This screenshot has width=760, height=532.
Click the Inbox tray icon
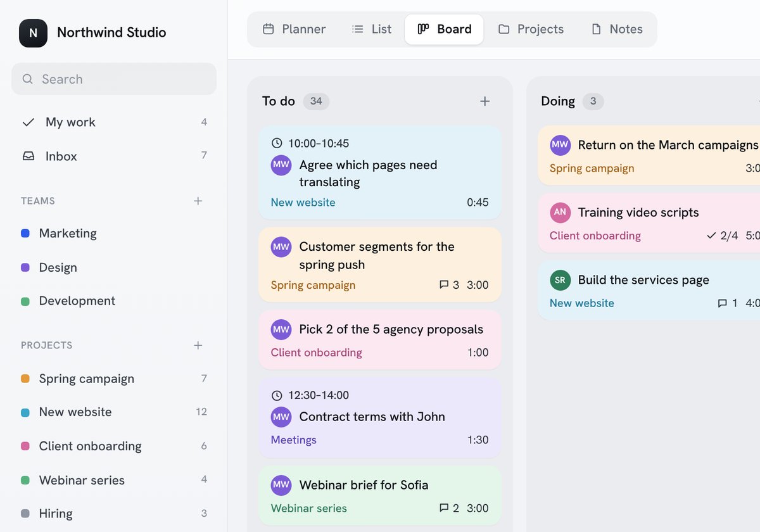click(28, 156)
